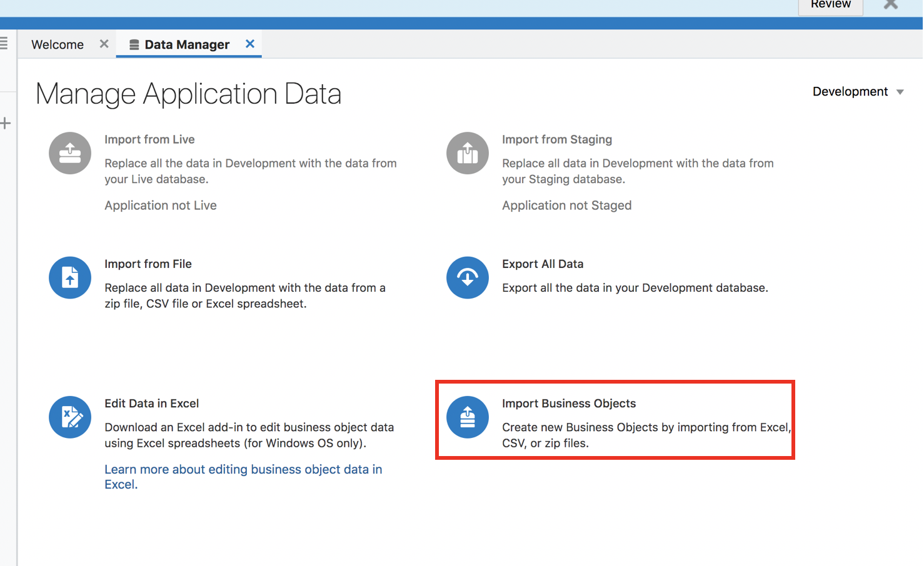Click the Export All Data icon
Viewport: 924px width, 566px height.
pyautogui.click(x=468, y=277)
